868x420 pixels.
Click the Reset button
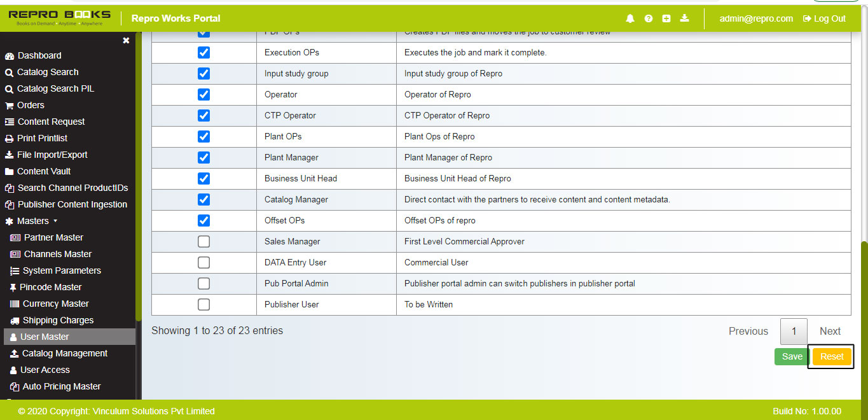[830, 356]
